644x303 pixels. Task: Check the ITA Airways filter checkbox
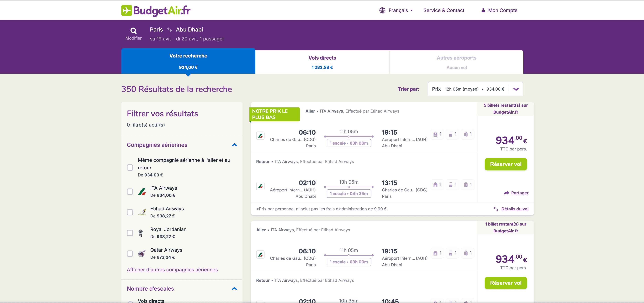coord(130,192)
